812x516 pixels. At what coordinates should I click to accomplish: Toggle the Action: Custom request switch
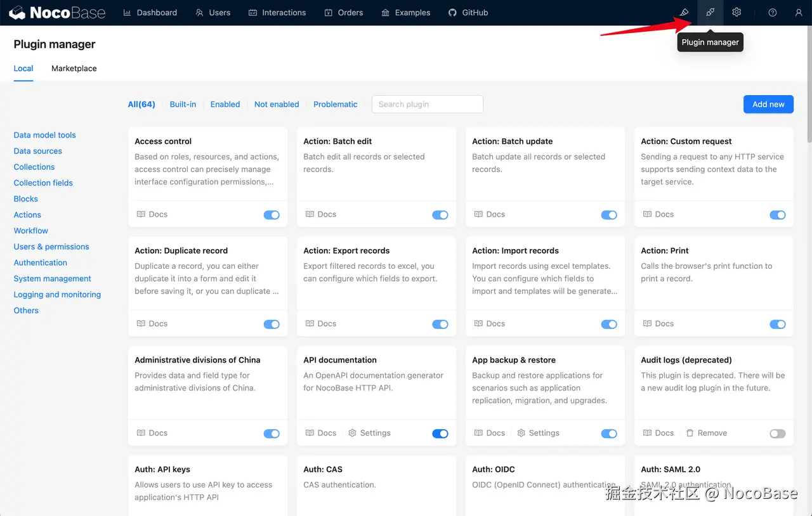778,215
